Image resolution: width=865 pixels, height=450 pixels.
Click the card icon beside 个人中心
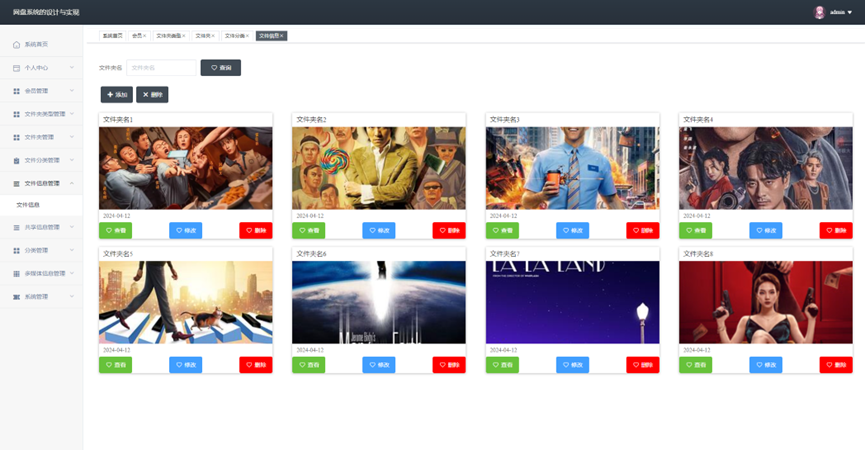[x=17, y=68]
